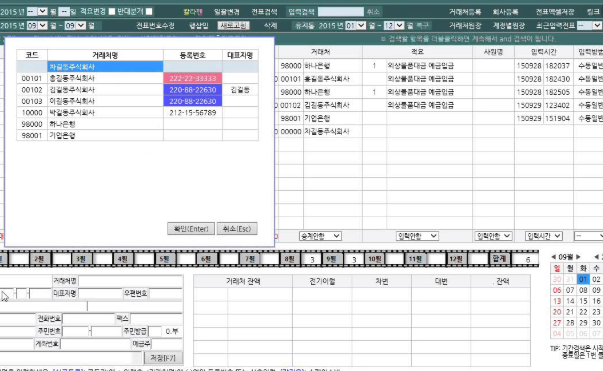The width and height of the screenshot is (603, 371).
Task: Open the 입력안함 dropdown under 사원명 column
Action: click(493, 236)
